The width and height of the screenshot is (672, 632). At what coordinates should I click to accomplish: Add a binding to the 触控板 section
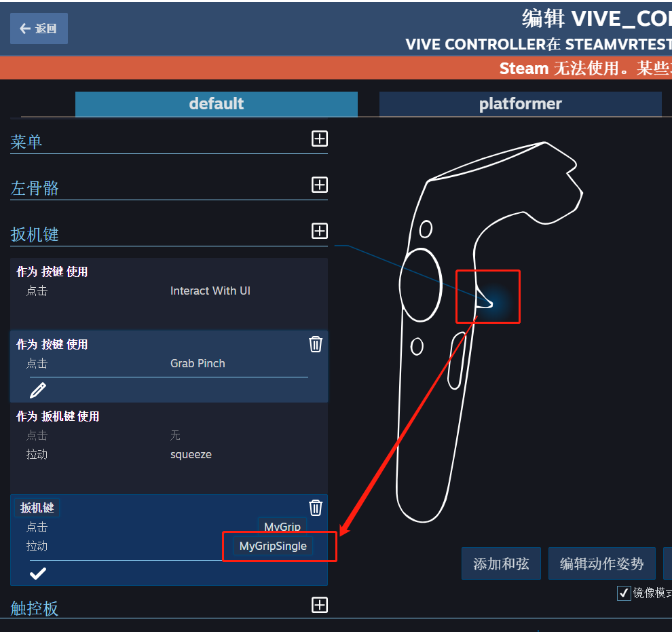(x=319, y=605)
